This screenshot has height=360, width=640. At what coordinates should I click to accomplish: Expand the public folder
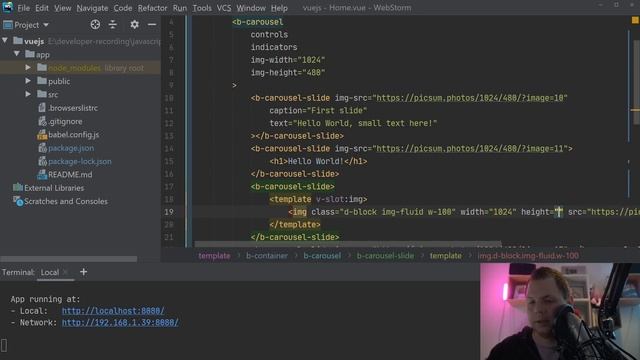coord(28,81)
